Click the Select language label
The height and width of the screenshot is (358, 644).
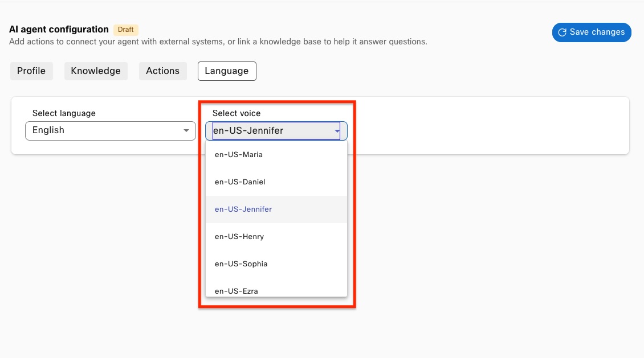coord(64,113)
